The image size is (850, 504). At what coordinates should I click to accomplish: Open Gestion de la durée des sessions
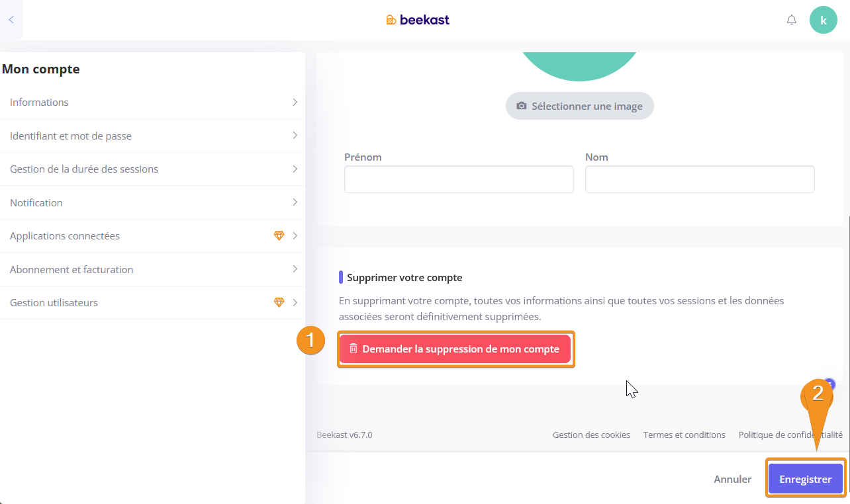[x=84, y=169]
